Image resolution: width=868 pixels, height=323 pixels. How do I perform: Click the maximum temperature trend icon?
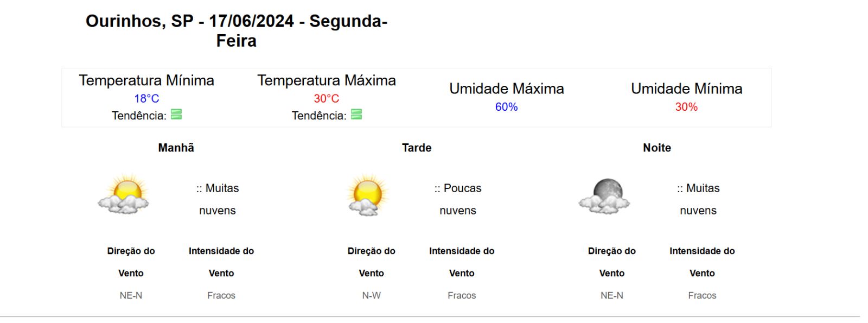pyautogui.click(x=356, y=115)
